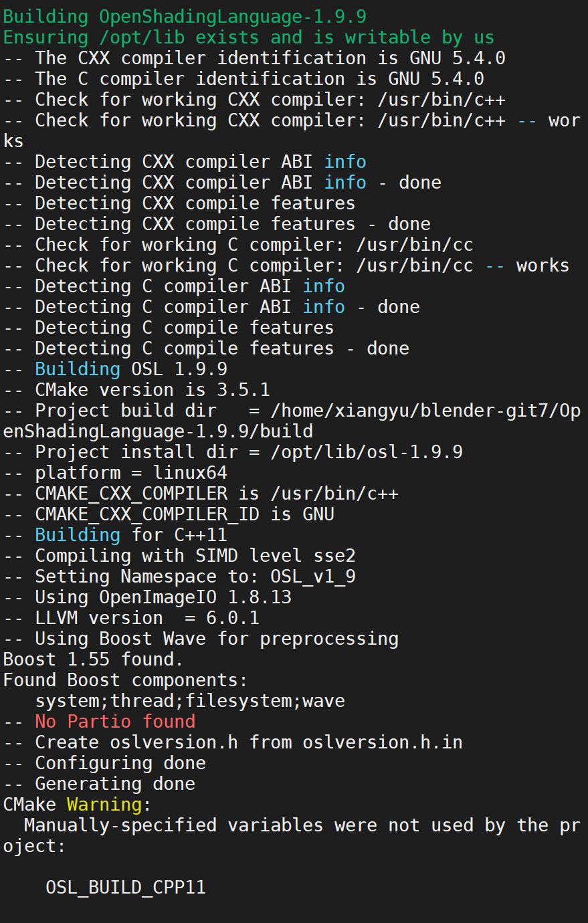Screen dimensions: 588x923
Task: Click 'Boost 1.55 found.' line
Action: tap(94, 659)
